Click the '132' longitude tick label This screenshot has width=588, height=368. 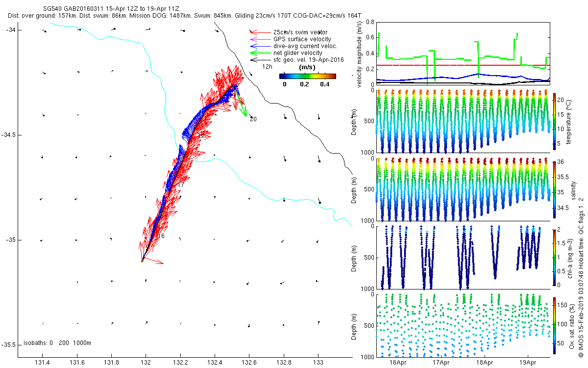click(x=146, y=362)
